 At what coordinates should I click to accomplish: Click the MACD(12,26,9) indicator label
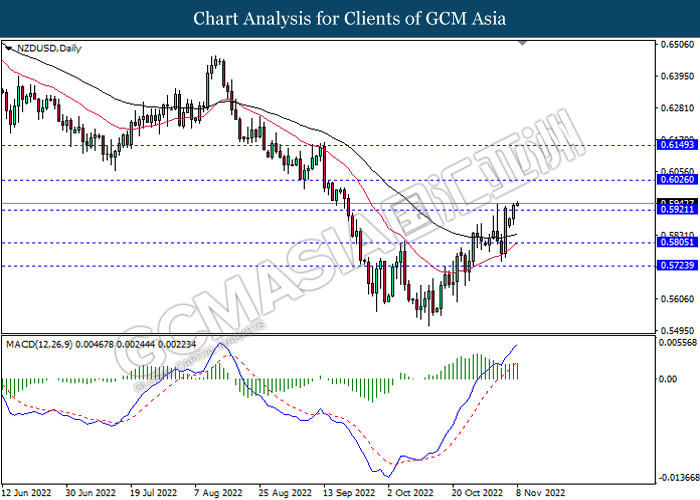tap(101, 344)
